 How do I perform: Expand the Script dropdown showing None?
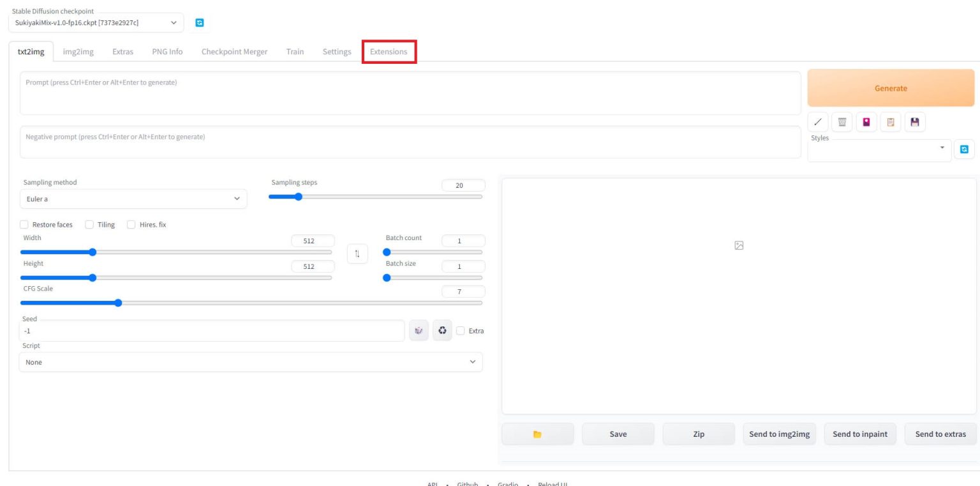point(250,362)
